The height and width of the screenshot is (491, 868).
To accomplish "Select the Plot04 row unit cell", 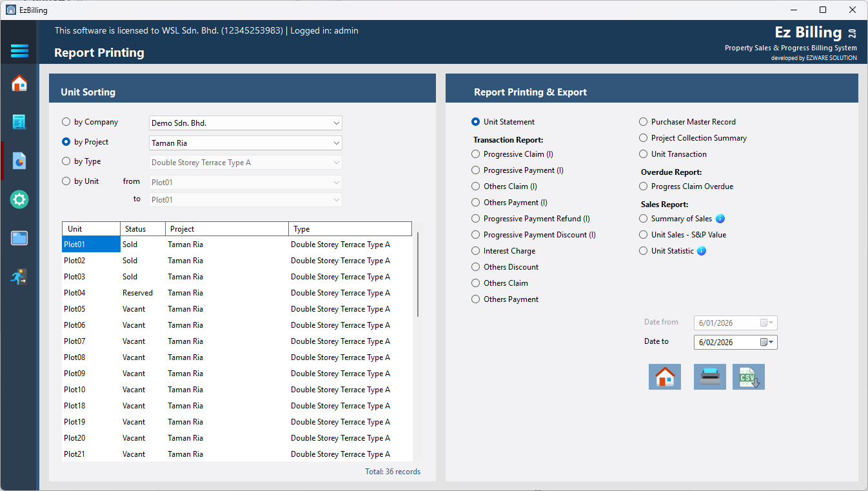I will (x=92, y=293).
